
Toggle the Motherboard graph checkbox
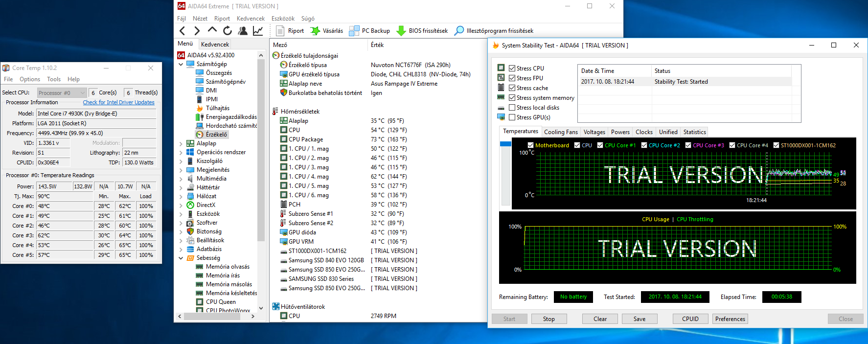tap(530, 145)
